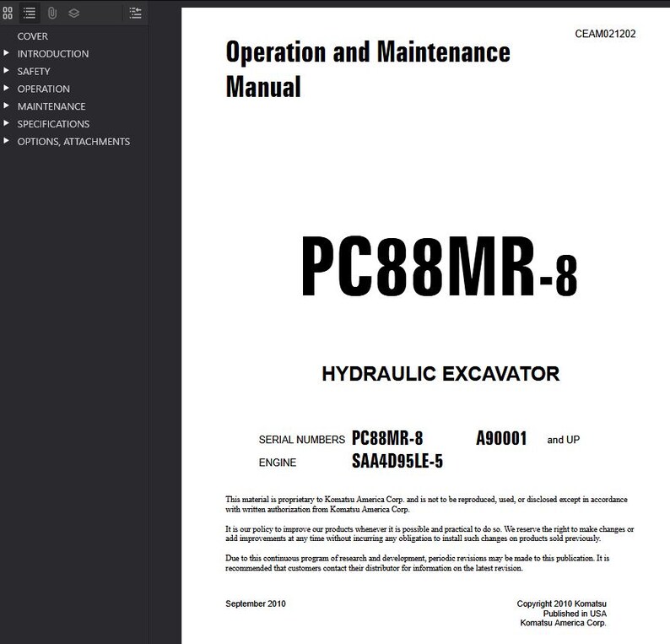Open the MAINTENANCE bookmark
This screenshot has height=644, width=670.
pyautogui.click(x=51, y=106)
